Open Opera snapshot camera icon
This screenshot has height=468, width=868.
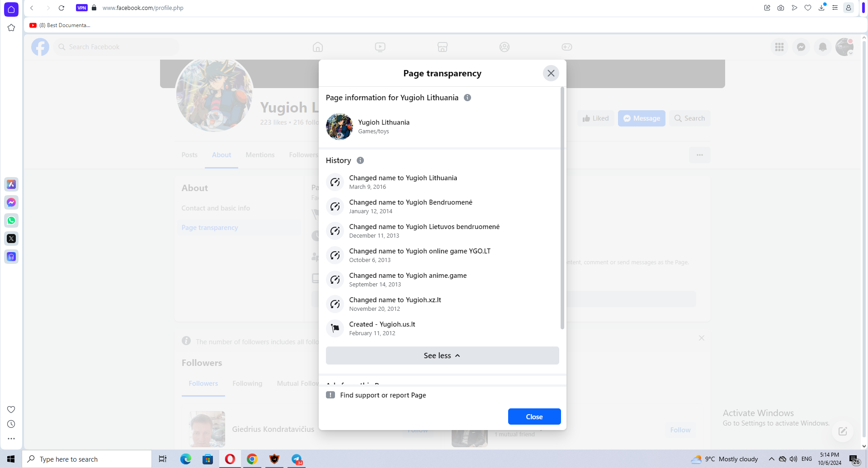pyautogui.click(x=781, y=8)
